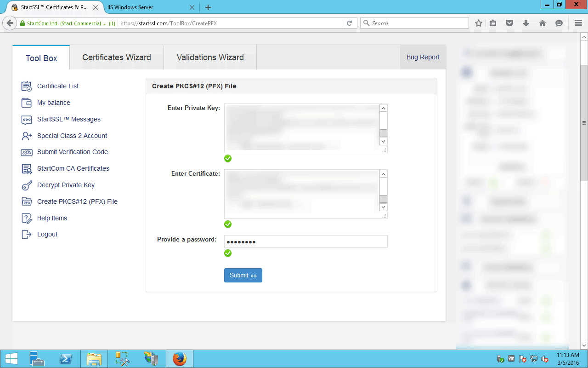Click the Logout arrow icon
This screenshot has height=368, width=588.
click(26, 235)
